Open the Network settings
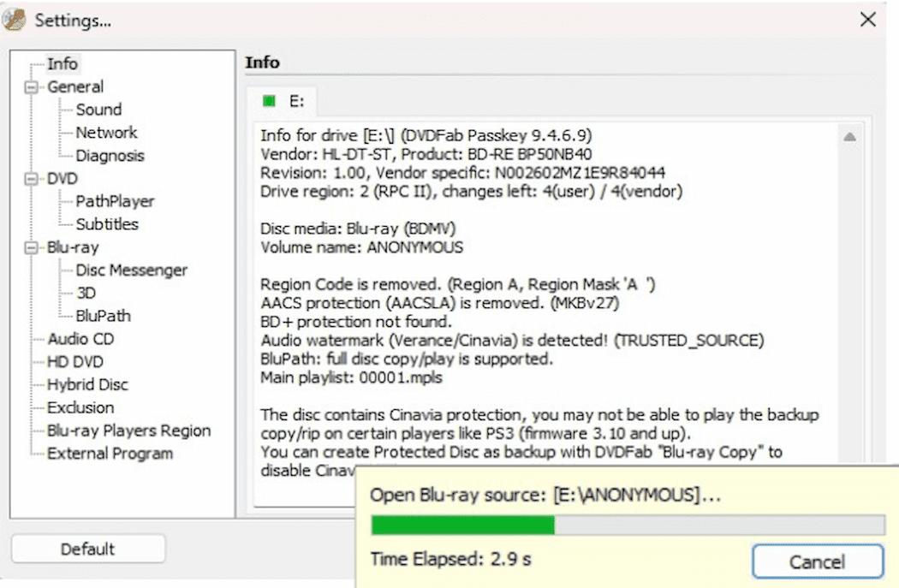The width and height of the screenshot is (899, 588). [106, 133]
